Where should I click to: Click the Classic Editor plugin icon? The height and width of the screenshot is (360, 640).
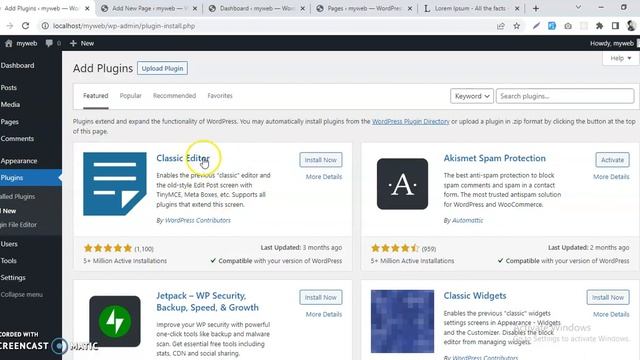[115, 184]
